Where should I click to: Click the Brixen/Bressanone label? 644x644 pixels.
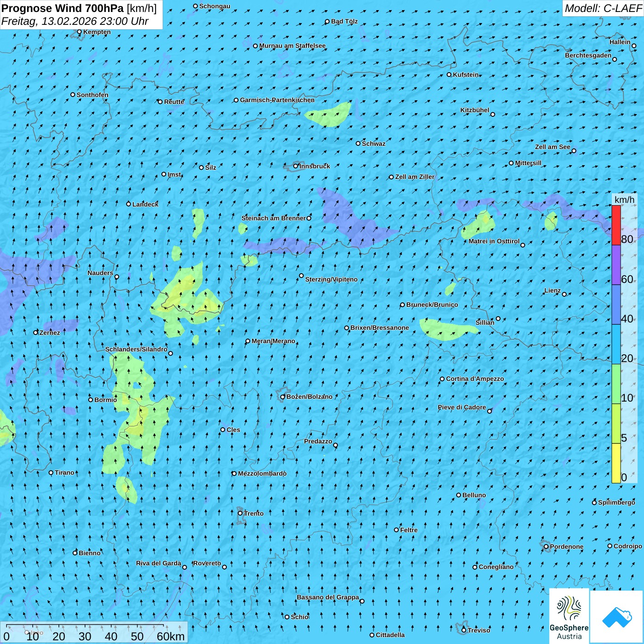click(379, 328)
